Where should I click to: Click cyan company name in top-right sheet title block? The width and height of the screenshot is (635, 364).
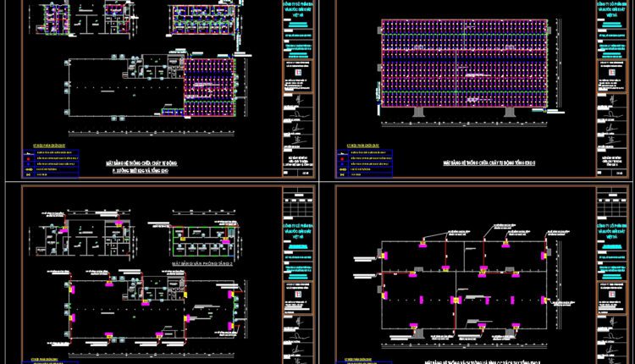[612, 9]
